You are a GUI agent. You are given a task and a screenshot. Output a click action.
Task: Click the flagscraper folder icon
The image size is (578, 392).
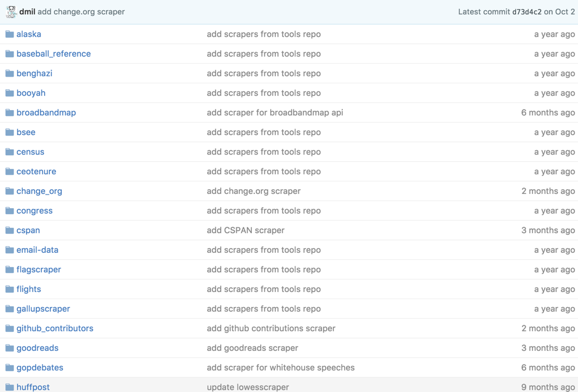click(10, 269)
